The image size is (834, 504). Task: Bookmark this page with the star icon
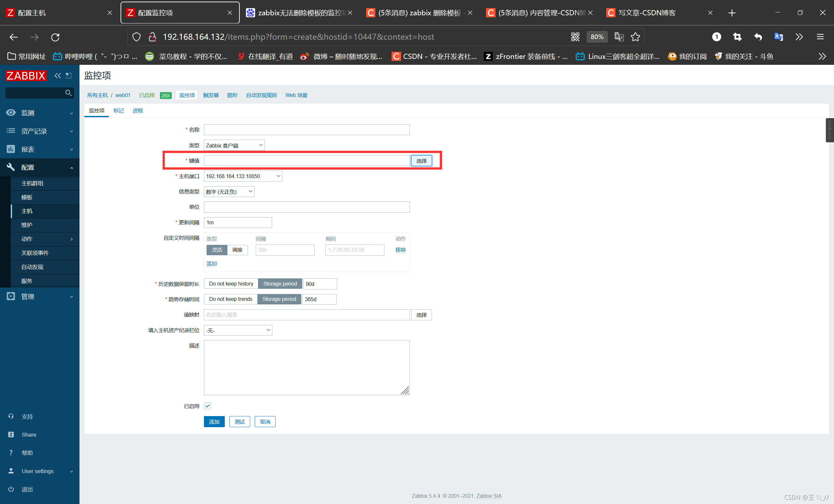click(x=635, y=37)
